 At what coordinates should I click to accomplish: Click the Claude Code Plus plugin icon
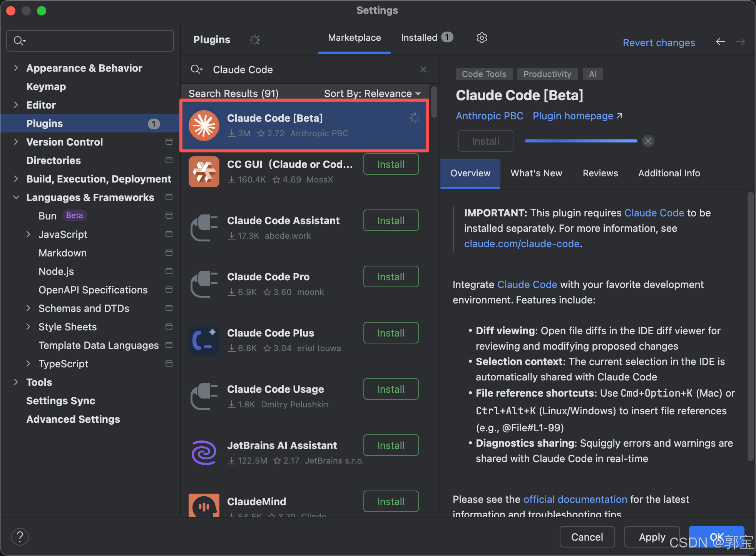(204, 340)
